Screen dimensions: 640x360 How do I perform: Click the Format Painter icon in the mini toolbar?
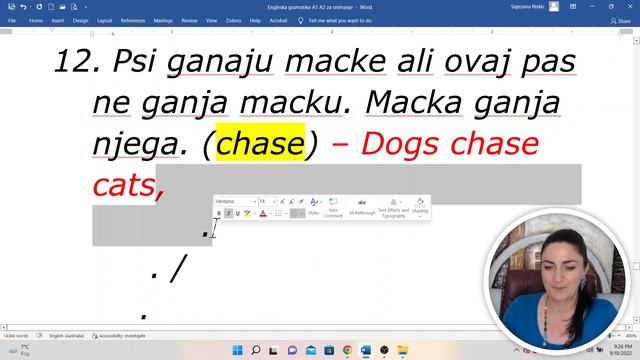click(x=301, y=201)
